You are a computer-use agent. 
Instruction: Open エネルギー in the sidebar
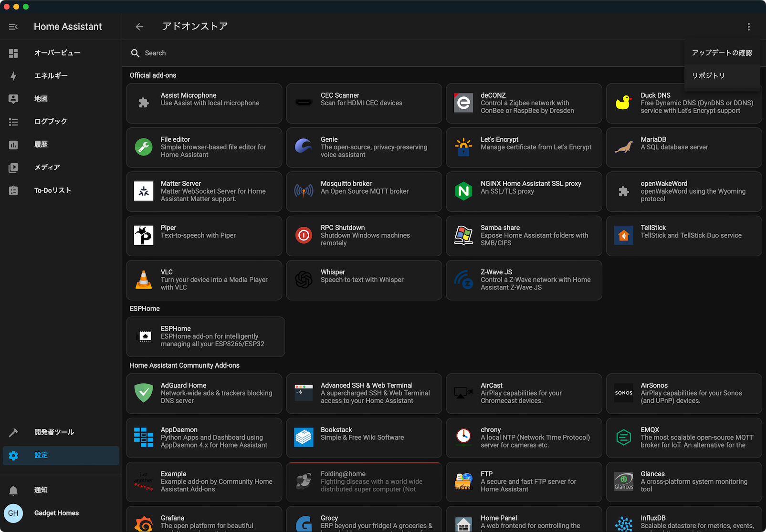61,76
